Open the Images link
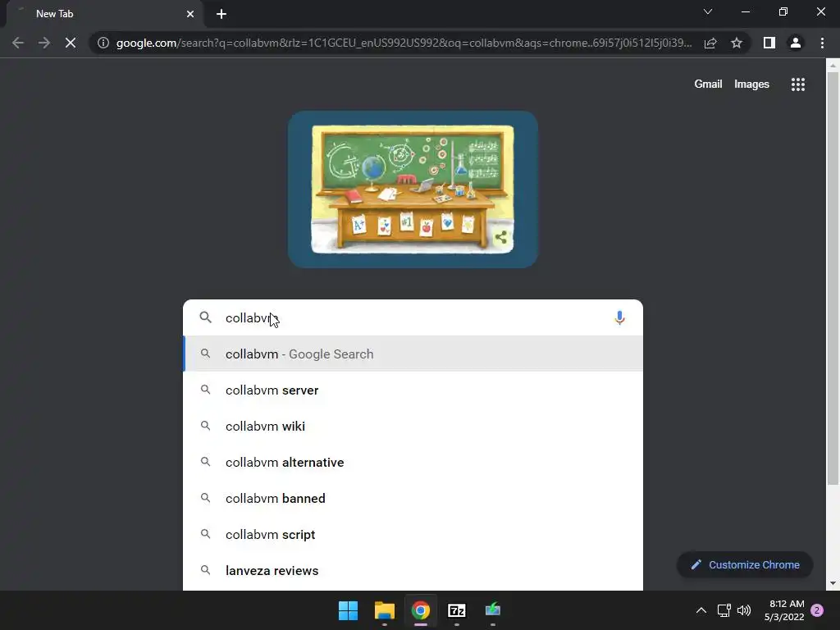Viewport: 840px width, 630px height. pos(751,84)
